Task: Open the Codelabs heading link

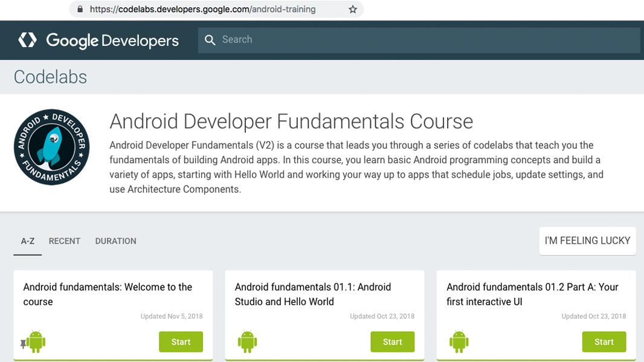Action: coord(50,77)
